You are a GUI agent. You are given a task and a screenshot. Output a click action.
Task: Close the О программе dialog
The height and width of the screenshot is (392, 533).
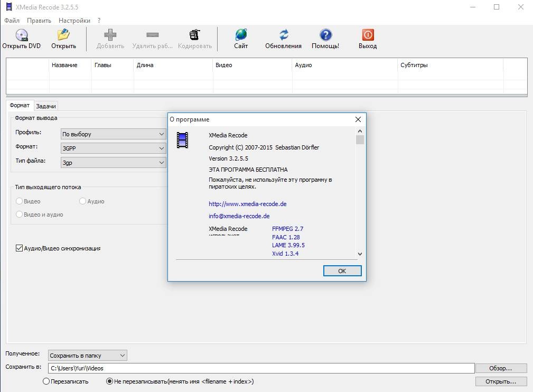[x=358, y=119]
